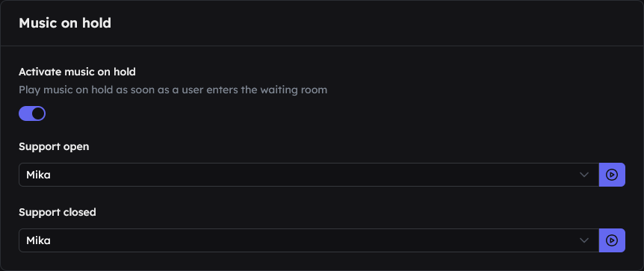This screenshot has width=644, height=271.
Task: Toggle off music on hold for waiting room
Action: [32, 113]
